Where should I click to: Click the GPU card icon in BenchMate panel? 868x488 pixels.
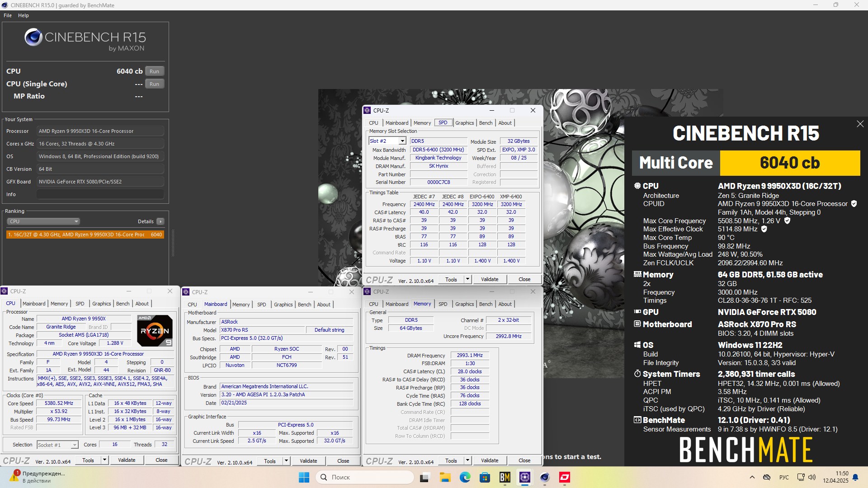[x=637, y=312]
